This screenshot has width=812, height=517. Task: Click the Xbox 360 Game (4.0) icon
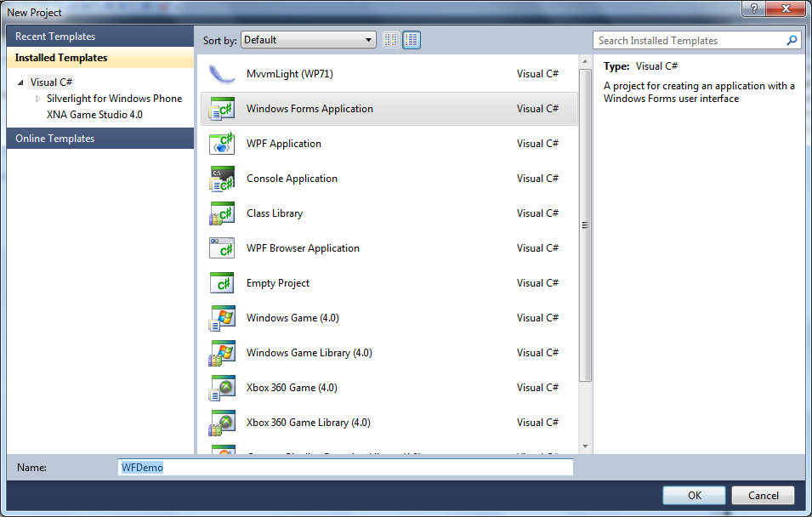tap(222, 388)
